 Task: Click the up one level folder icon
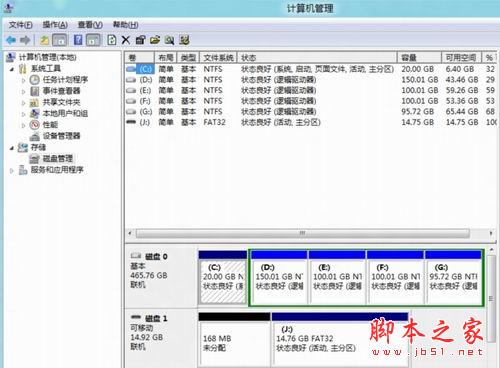[45, 40]
